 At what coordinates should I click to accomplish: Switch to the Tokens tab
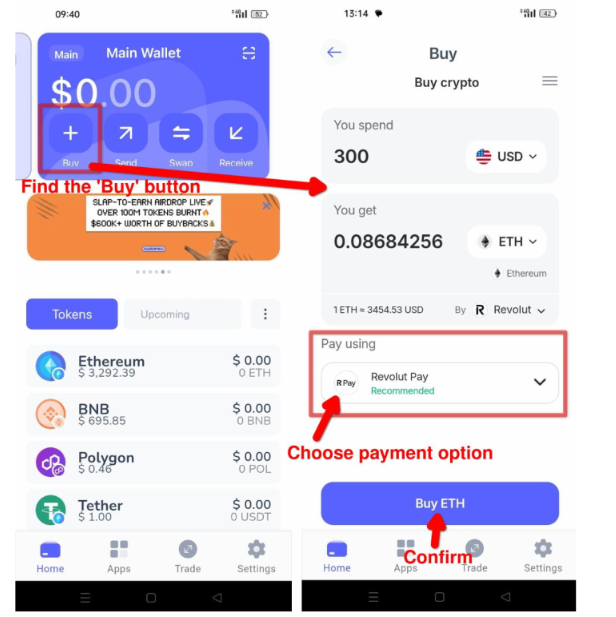(72, 314)
